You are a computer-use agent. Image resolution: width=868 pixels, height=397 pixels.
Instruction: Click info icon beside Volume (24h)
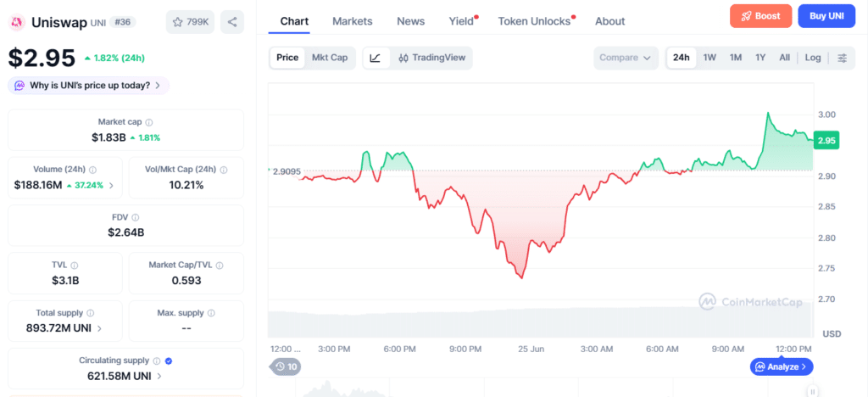point(92,170)
